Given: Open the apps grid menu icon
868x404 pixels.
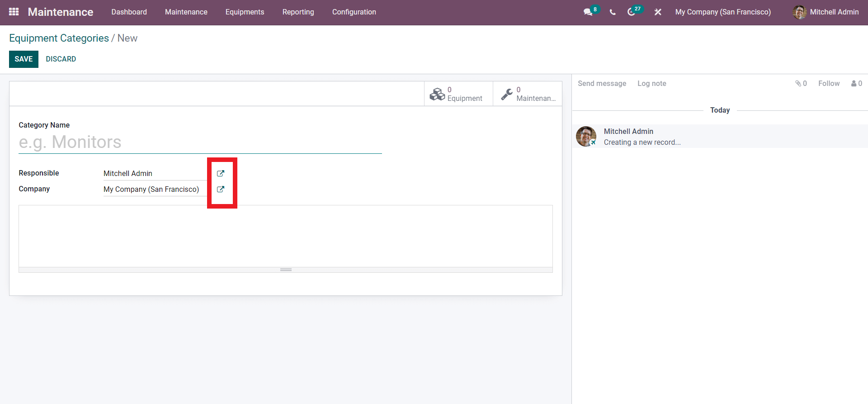Looking at the screenshot, I should pos(14,12).
